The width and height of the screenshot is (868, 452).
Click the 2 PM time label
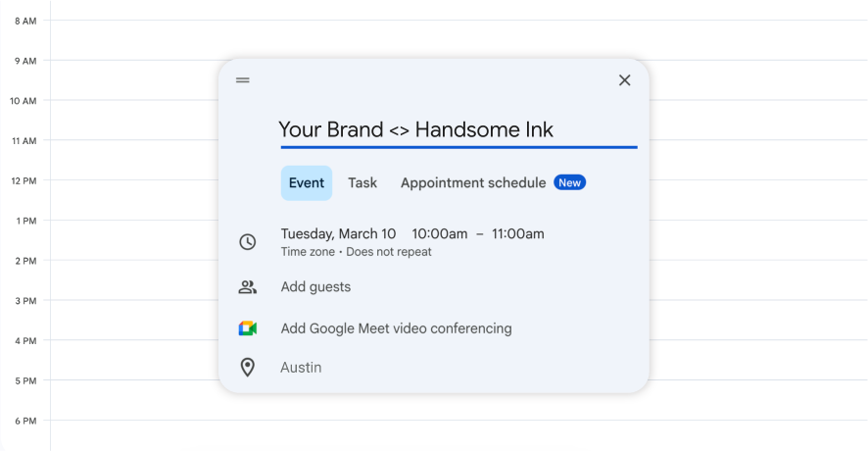(x=25, y=261)
